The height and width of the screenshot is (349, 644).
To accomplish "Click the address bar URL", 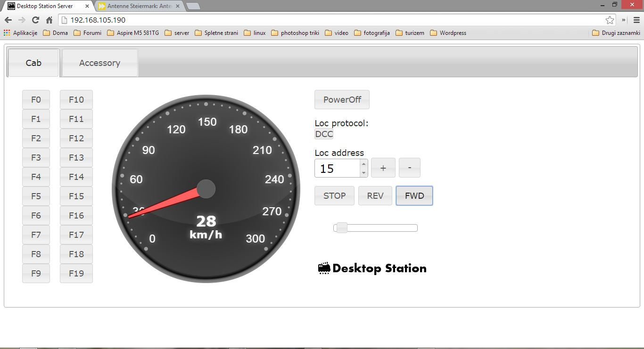I will click(98, 20).
